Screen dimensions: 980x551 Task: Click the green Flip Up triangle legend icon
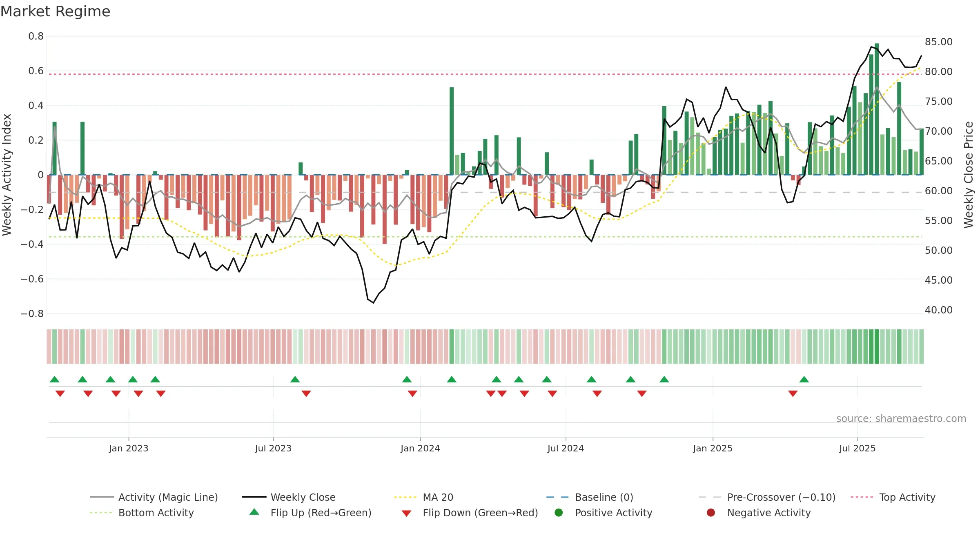click(254, 512)
